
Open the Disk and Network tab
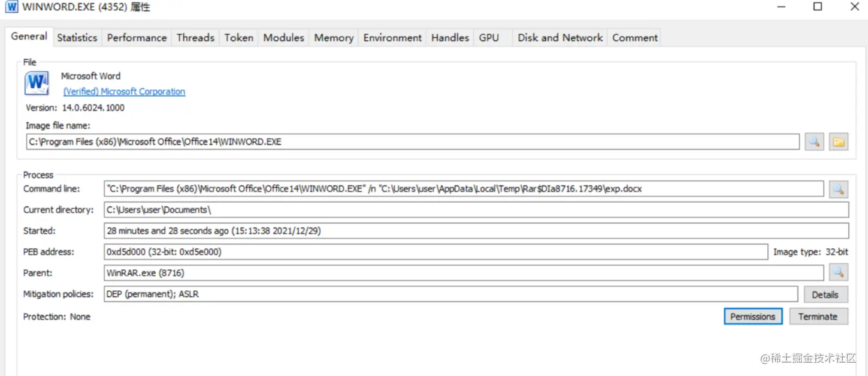560,37
